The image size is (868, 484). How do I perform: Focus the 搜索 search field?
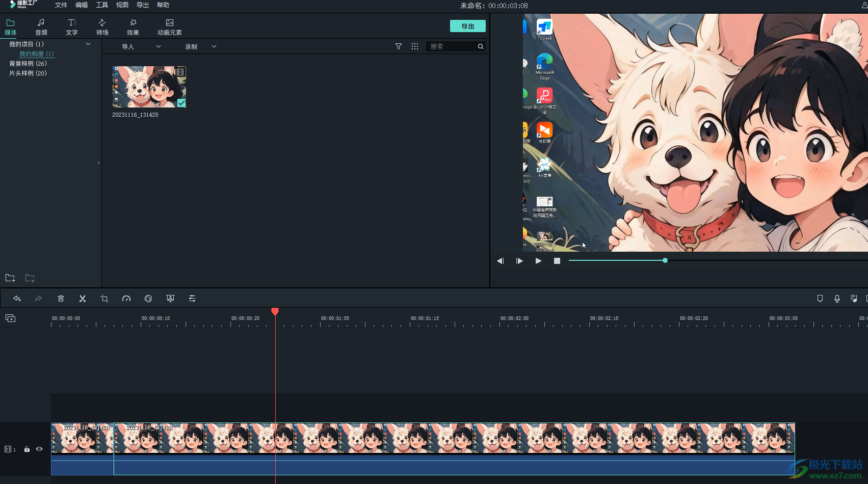coord(451,46)
